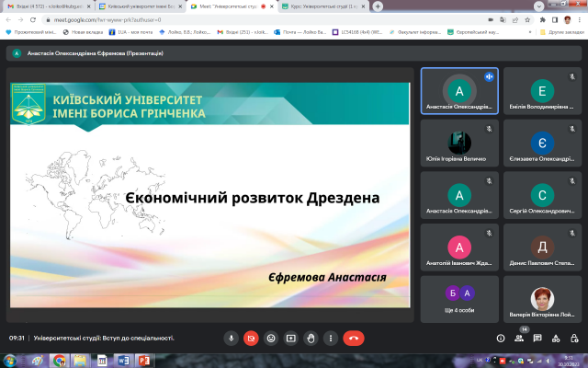Mute the microphone in the call toolbar
The height and width of the screenshot is (368, 588).
pyautogui.click(x=232, y=338)
